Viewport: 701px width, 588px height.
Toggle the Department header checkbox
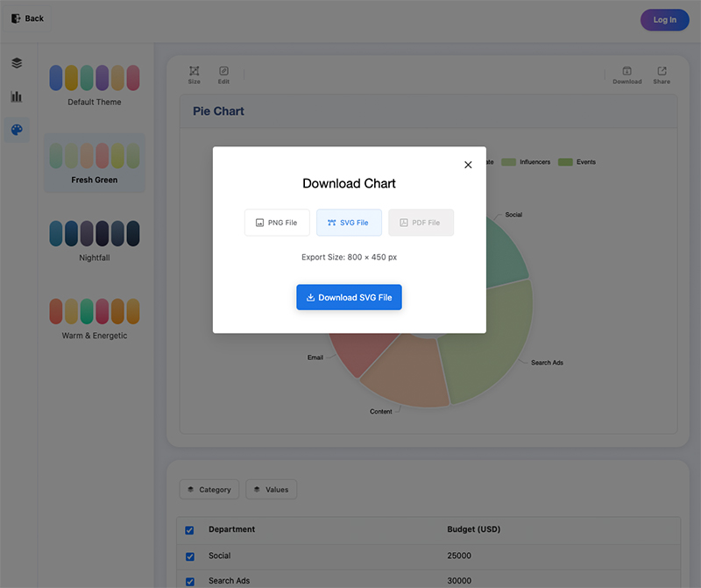tap(189, 530)
